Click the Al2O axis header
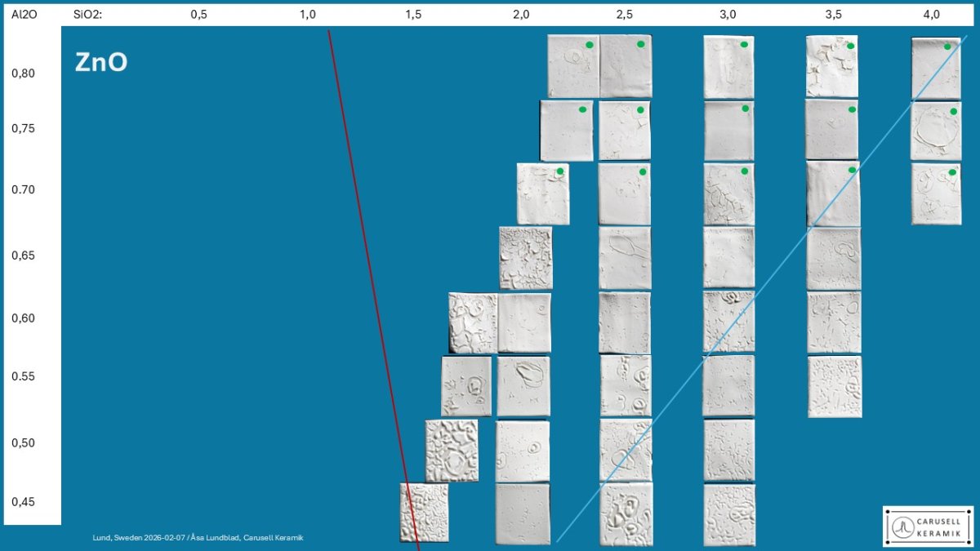The height and width of the screenshot is (551, 980). 25,15
